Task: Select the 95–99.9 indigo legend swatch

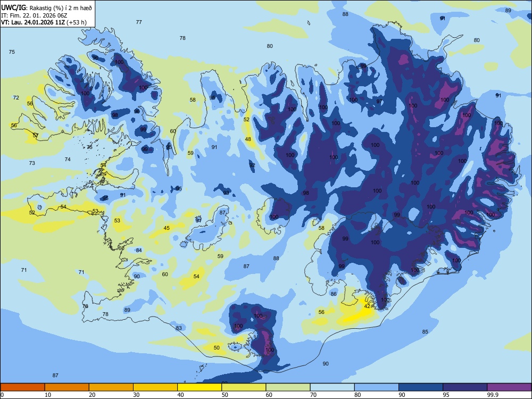Action: point(465,387)
